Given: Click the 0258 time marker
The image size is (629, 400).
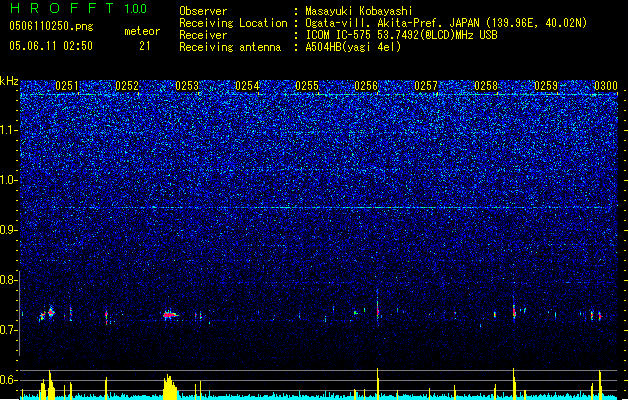Looking at the screenshot, I should tap(486, 86).
